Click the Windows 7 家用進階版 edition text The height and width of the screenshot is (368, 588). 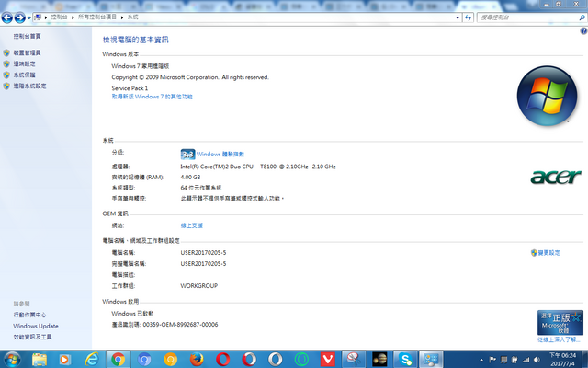(141, 66)
